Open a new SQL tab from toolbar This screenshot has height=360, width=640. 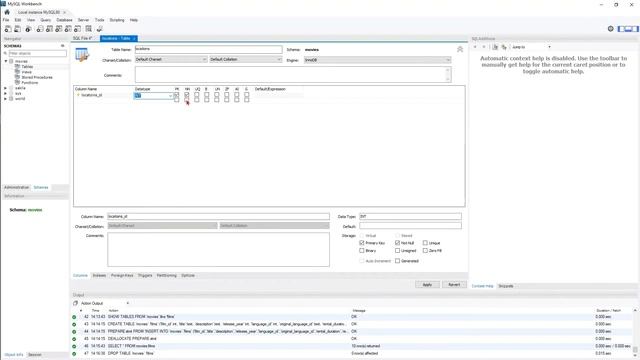(x=8, y=29)
